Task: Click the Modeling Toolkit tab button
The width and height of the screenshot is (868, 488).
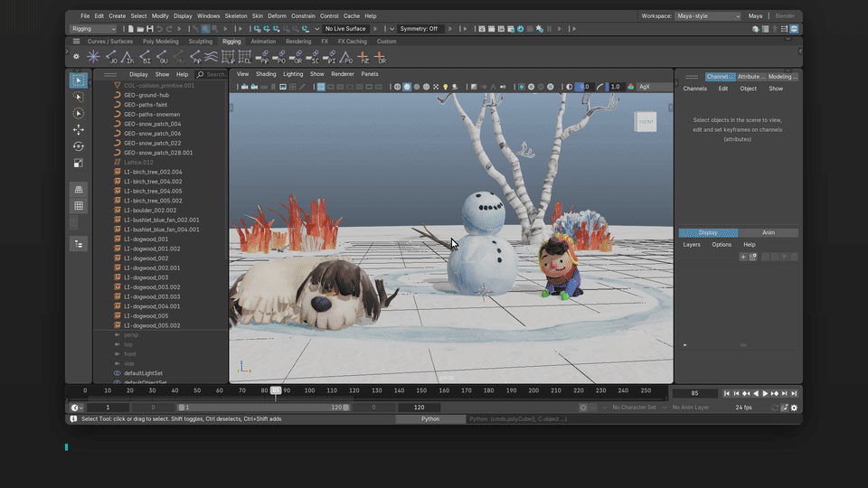Action: click(783, 77)
